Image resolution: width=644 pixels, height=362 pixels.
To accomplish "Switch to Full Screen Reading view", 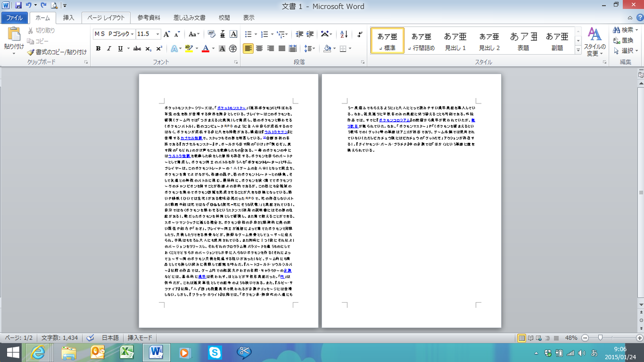I will 530,338.
